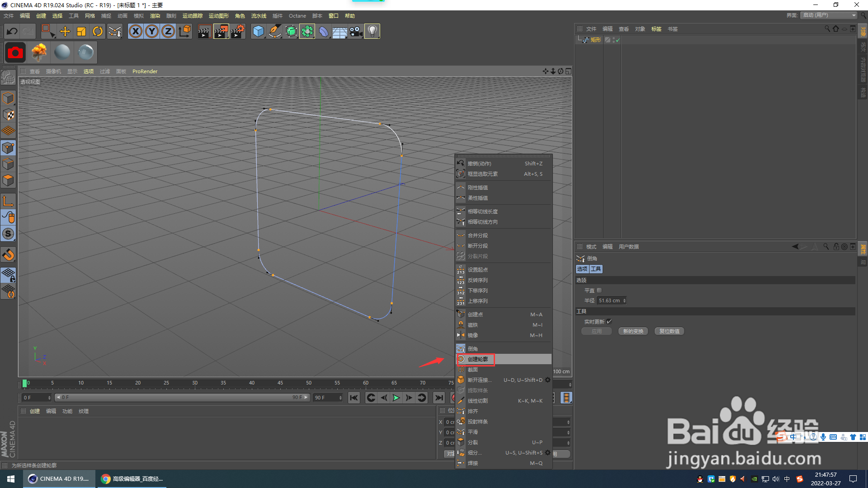
Task: Select the Live Selection tool
Action: 48,31
